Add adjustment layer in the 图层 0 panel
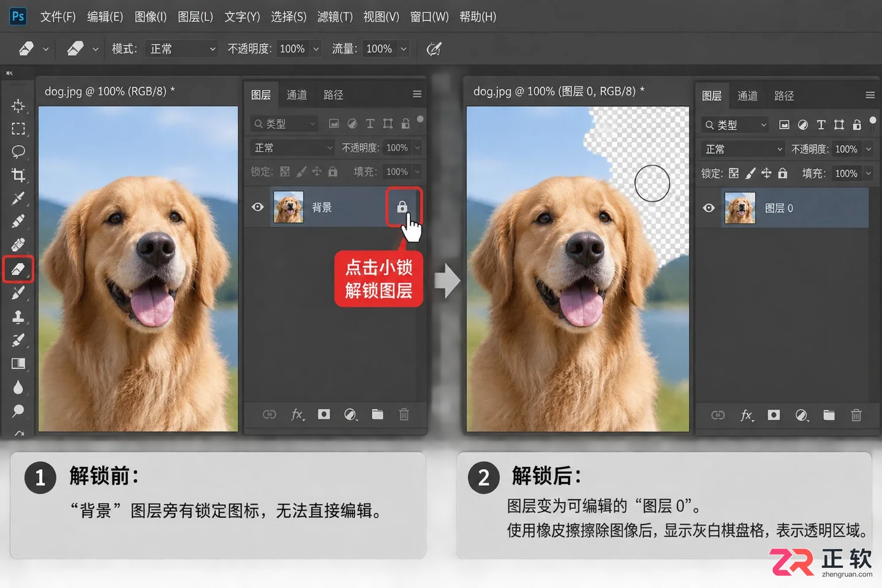Viewport: 882px width, 588px height. [x=802, y=415]
